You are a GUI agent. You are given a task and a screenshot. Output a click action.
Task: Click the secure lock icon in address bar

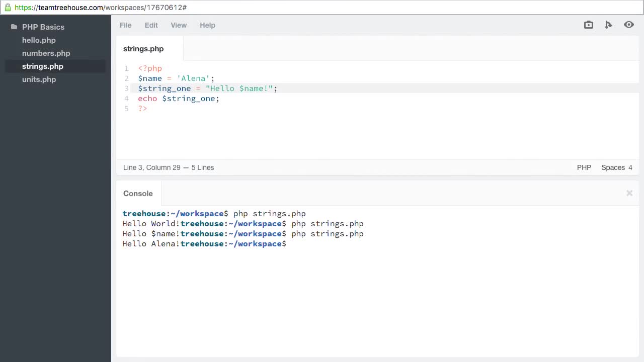point(8,8)
